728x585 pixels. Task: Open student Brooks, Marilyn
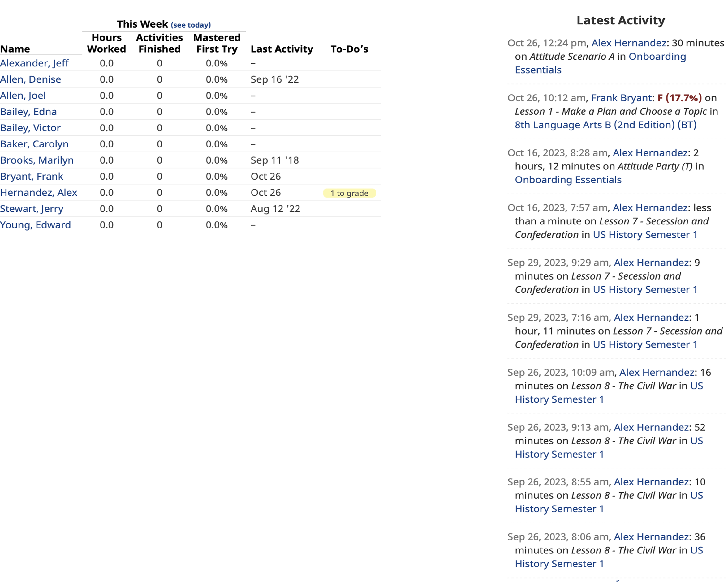point(37,160)
